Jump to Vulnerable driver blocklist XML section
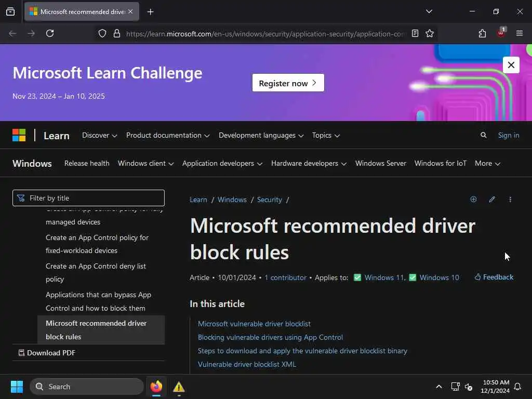The image size is (532, 399). [247, 364]
